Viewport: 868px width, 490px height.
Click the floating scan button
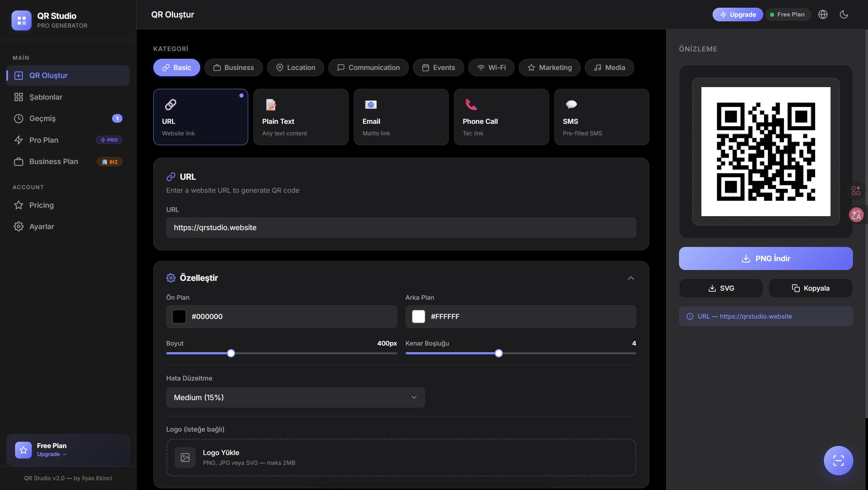(838, 461)
